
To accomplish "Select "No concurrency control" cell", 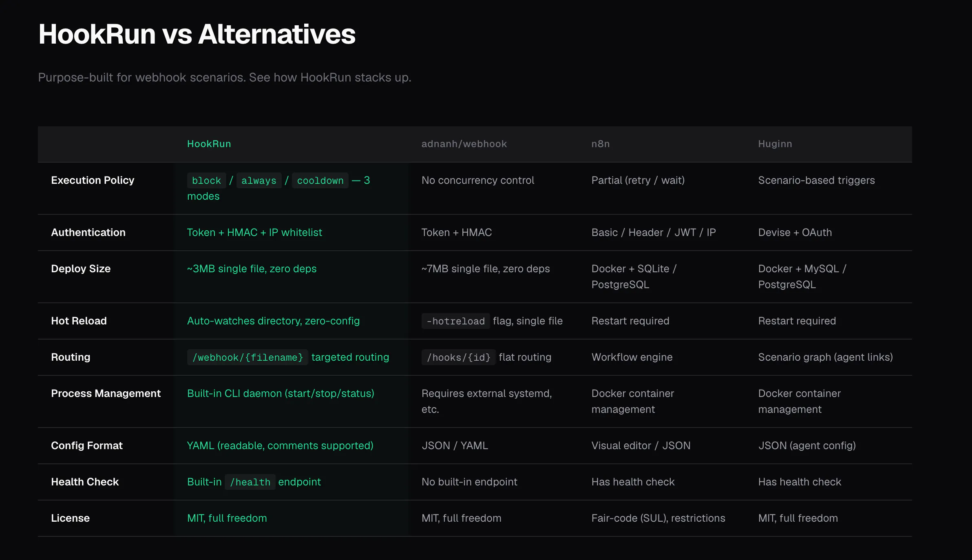I will coord(478,180).
